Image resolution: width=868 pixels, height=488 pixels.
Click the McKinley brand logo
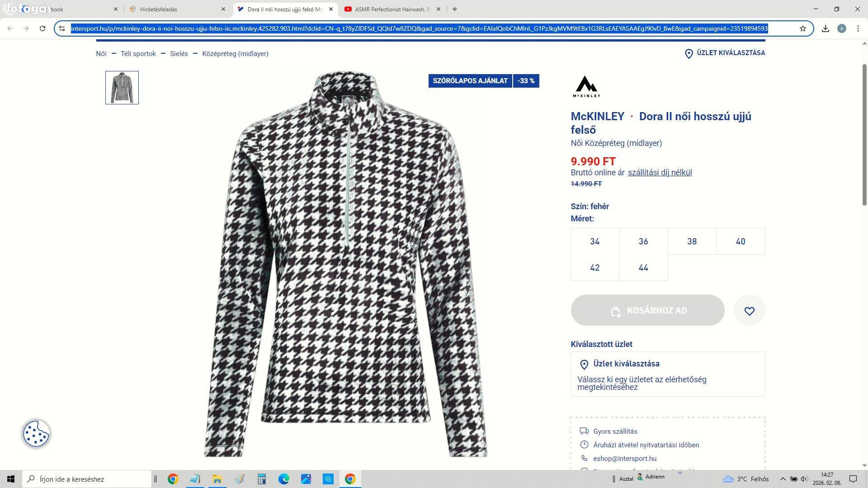[x=586, y=86]
